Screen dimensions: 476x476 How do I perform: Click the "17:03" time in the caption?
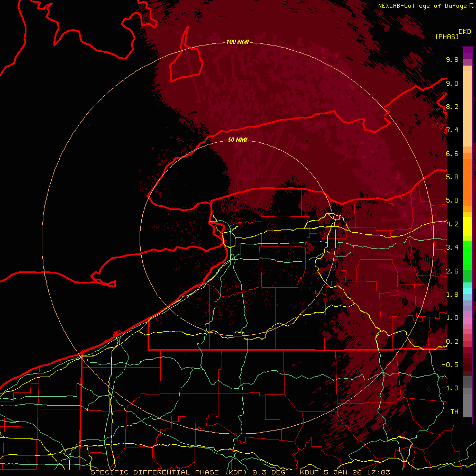(378, 472)
